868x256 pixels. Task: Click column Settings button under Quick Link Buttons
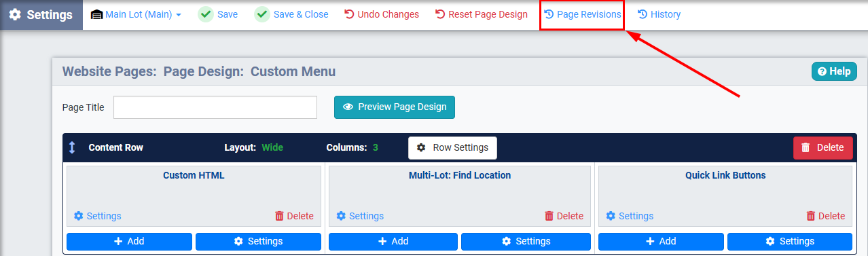tap(789, 241)
